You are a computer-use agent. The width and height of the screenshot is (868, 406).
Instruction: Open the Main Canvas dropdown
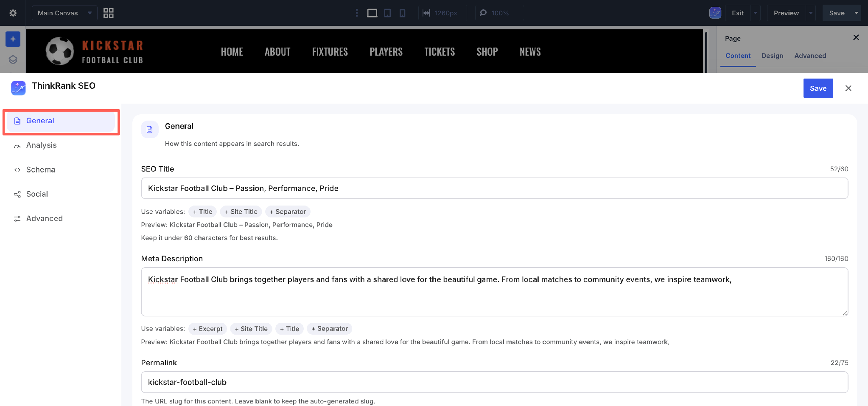(64, 13)
